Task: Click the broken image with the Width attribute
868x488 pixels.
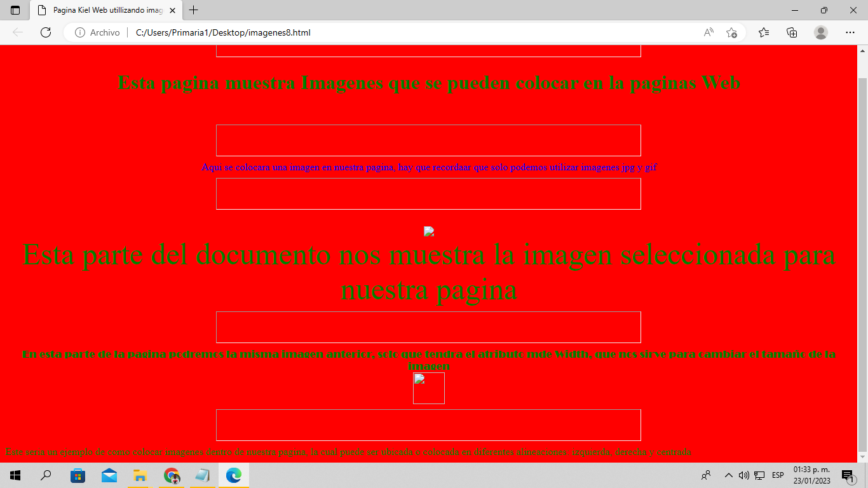Action: click(429, 388)
